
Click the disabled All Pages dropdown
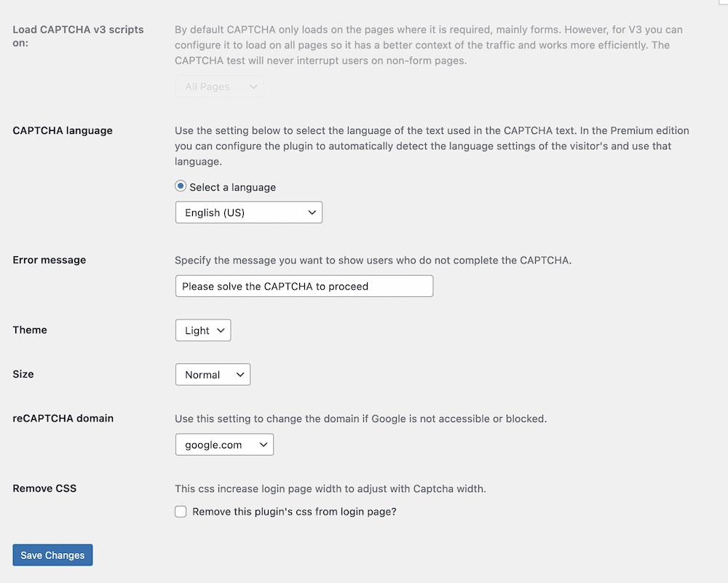[x=219, y=87]
